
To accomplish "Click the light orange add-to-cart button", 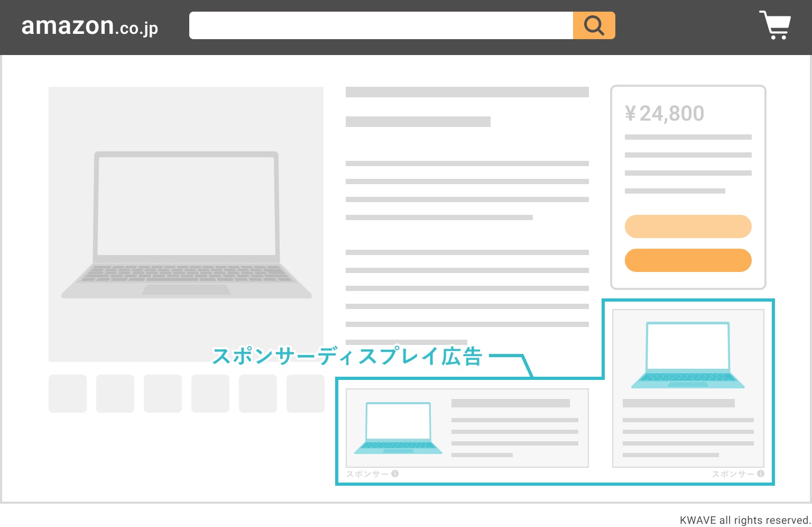I will 688,226.
